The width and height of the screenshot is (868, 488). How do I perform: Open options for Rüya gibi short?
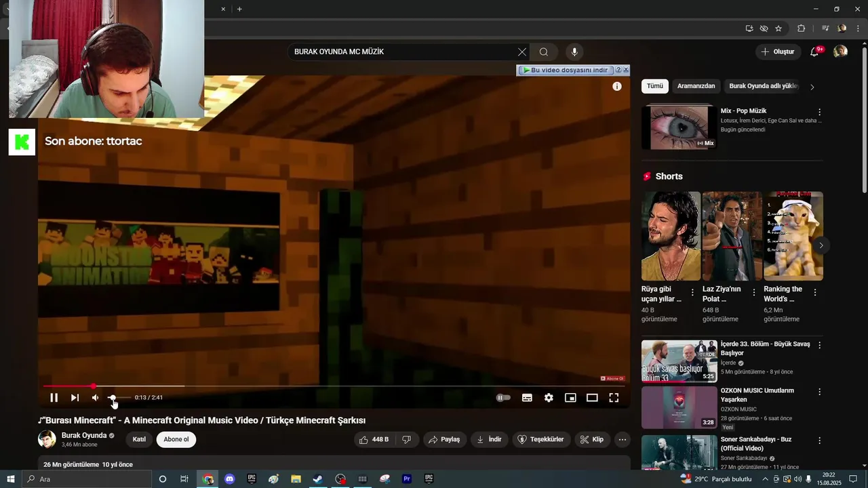point(692,292)
